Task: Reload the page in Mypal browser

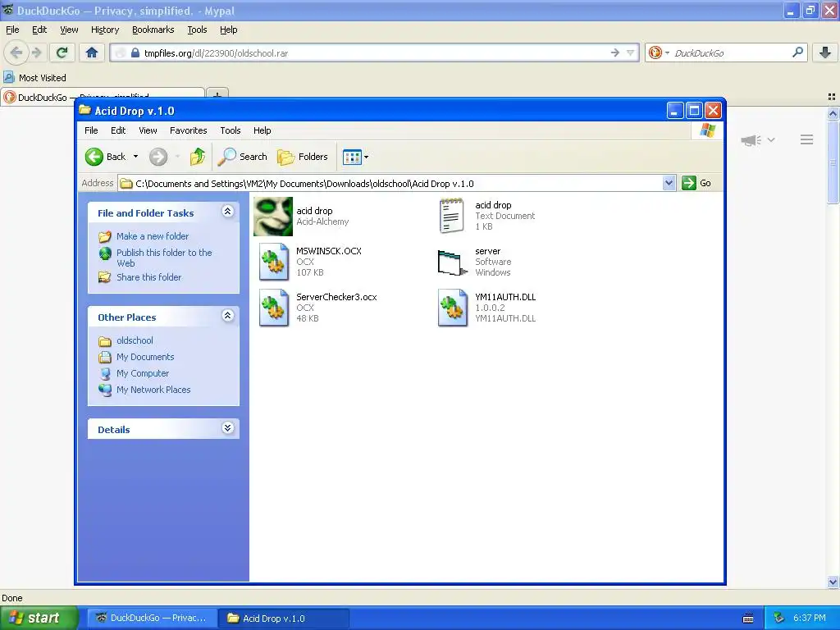Action: click(x=62, y=52)
